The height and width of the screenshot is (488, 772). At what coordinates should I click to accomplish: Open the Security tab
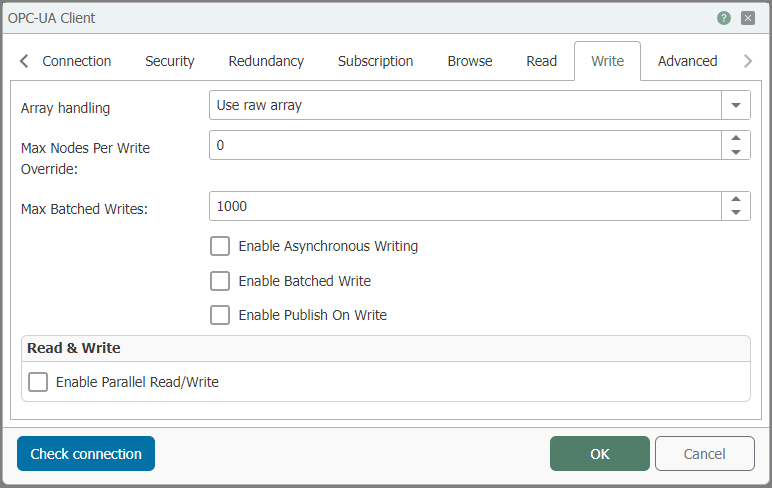(x=169, y=61)
